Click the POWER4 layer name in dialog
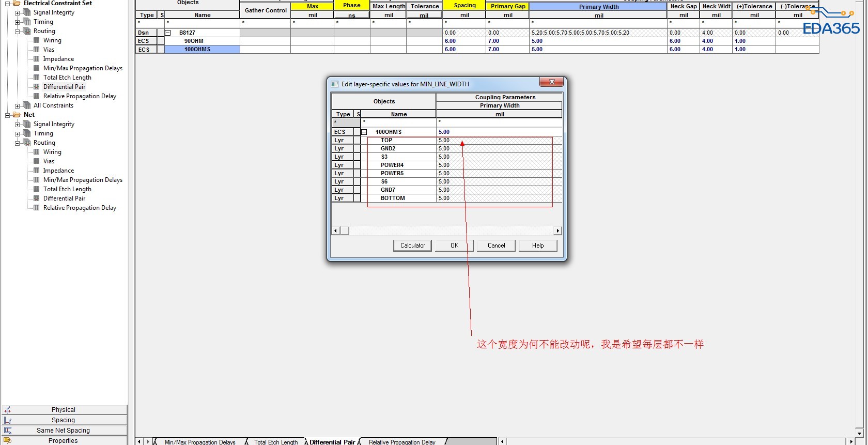The image size is (868, 445). click(398, 165)
